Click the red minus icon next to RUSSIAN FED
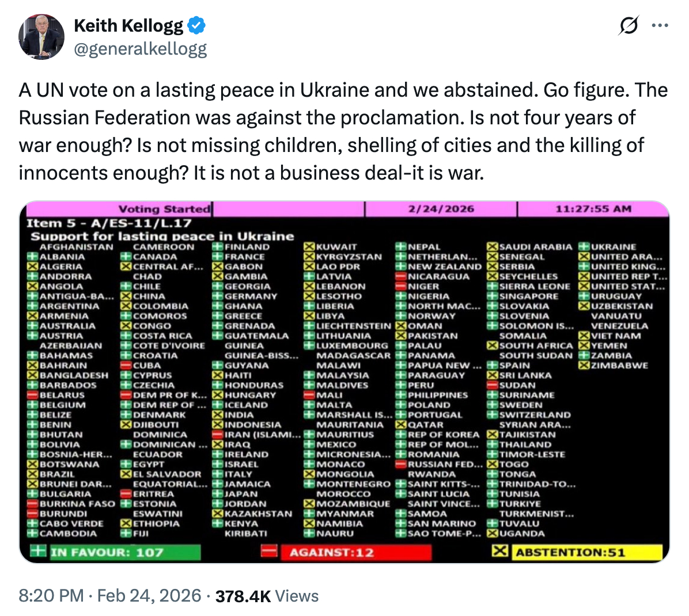Screen dimensions: 689x616 coord(401,464)
